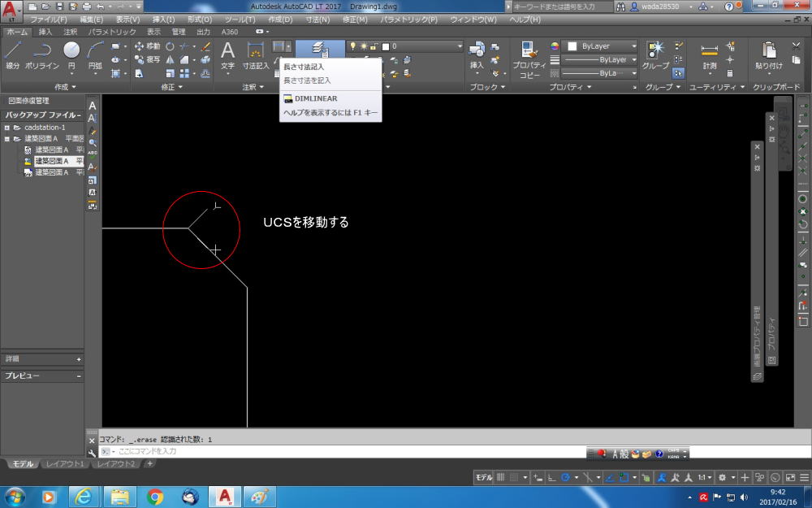Toggle grid display in status bar

[501, 477]
